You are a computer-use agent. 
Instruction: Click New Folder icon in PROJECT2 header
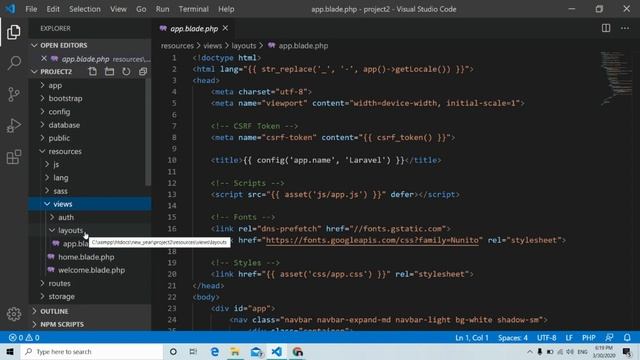coord(109,71)
